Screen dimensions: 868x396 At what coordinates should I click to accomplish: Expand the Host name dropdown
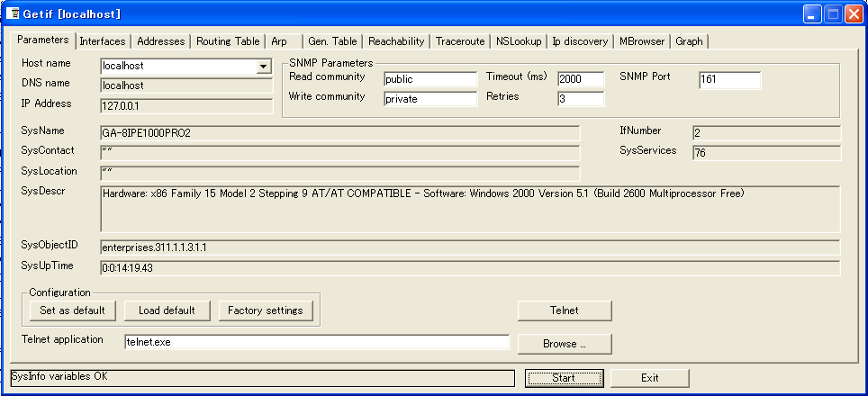[x=263, y=66]
